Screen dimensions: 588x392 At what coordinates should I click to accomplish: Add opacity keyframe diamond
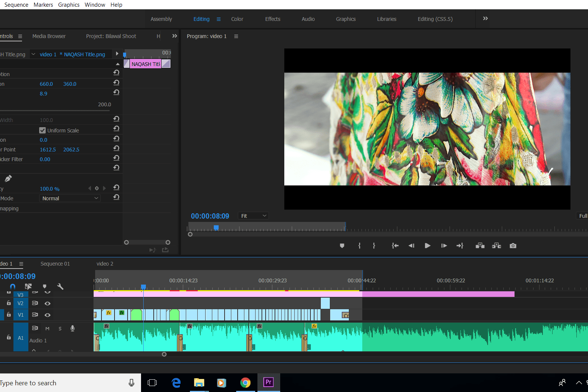tap(97, 188)
